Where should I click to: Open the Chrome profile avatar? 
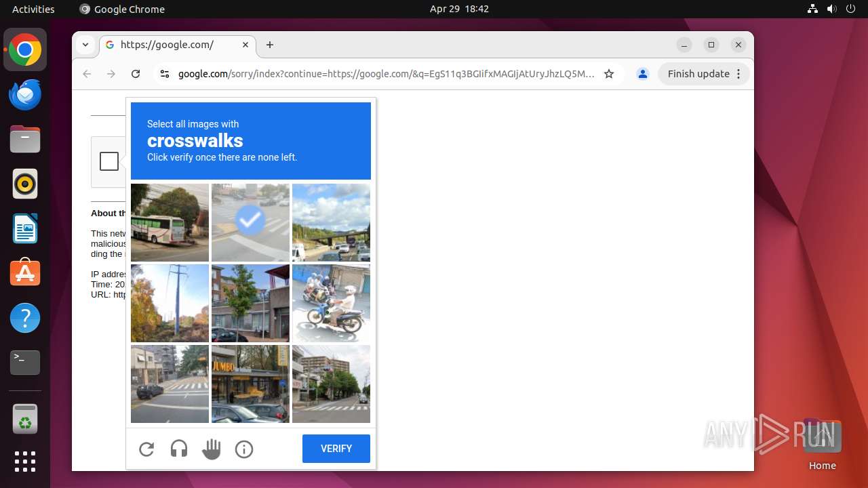click(x=643, y=74)
